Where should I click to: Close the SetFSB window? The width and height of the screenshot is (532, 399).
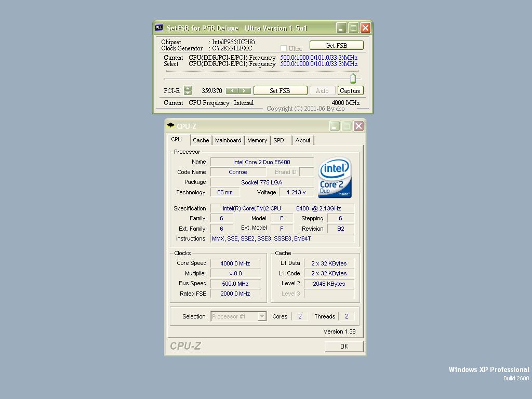point(365,28)
